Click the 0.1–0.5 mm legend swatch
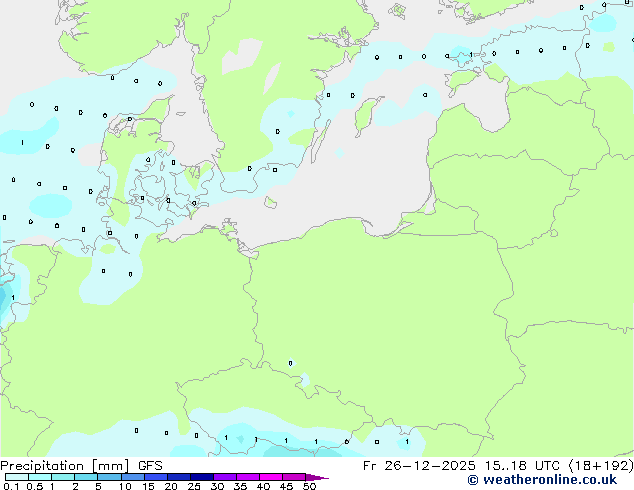Image resolution: width=634 pixels, height=490 pixels. pyautogui.click(x=17, y=477)
